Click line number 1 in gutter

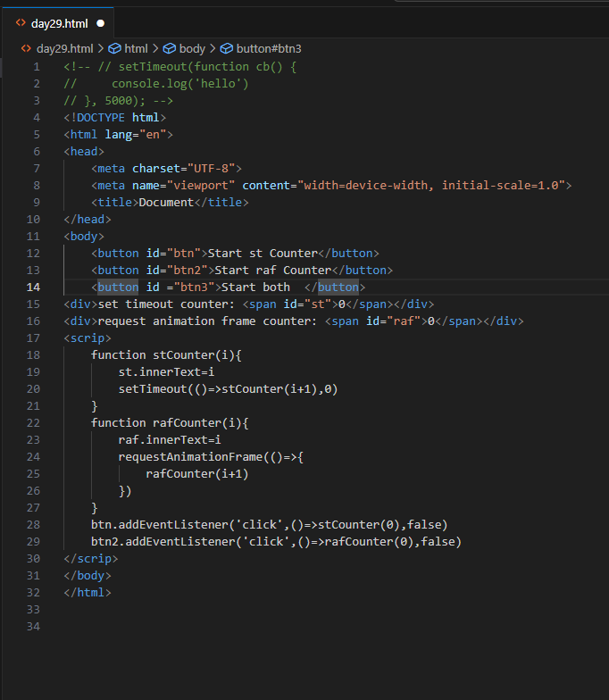37,67
